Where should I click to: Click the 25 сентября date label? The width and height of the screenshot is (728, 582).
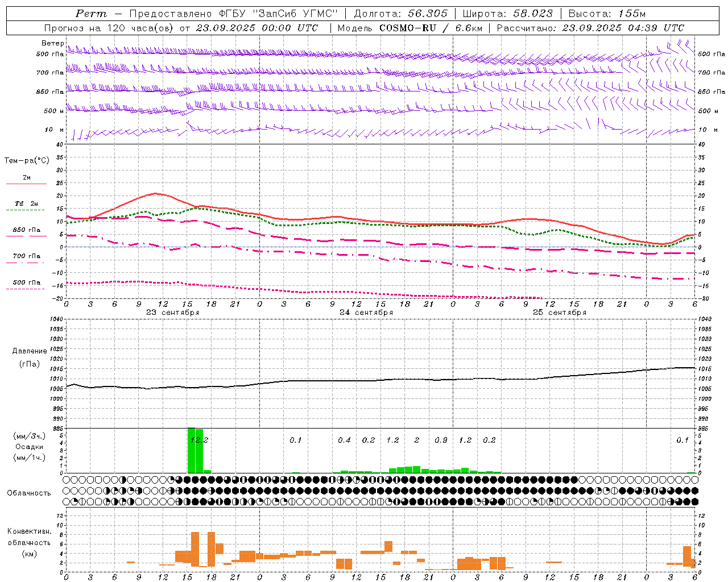tap(559, 313)
